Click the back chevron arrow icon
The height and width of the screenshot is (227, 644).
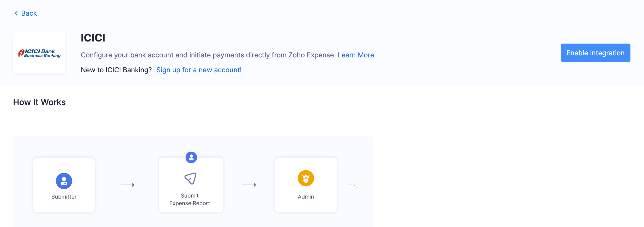(x=16, y=13)
